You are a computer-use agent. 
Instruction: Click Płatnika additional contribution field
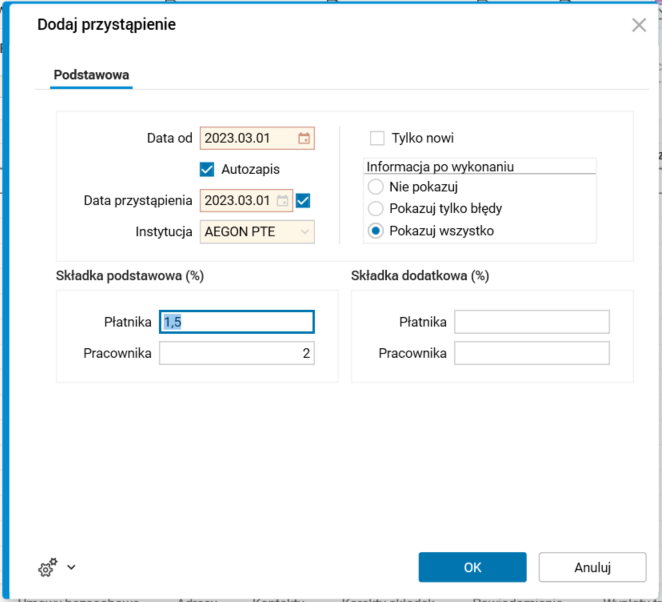[x=531, y=321]
